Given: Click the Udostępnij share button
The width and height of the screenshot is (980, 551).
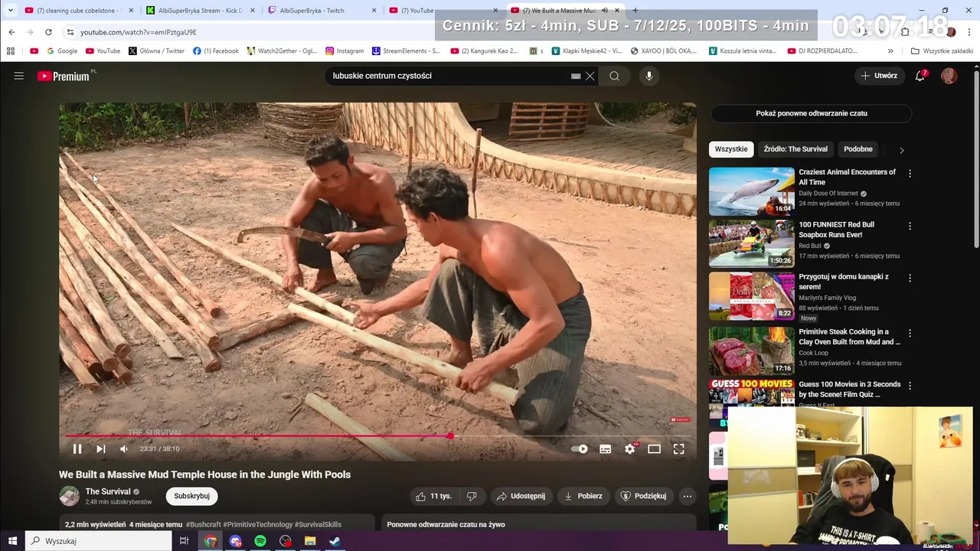Looking at the screenshot, I should 521,496.
